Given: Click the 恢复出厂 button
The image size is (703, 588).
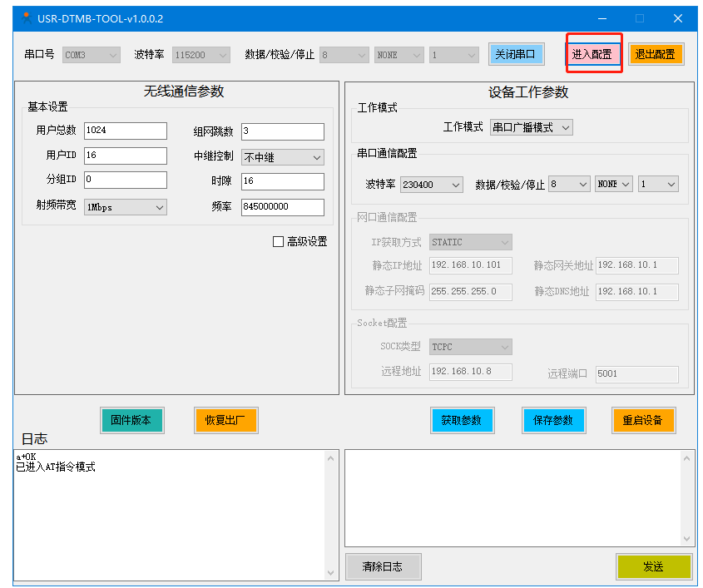Looking at the screenshot, I should click(x=226, y=420).
